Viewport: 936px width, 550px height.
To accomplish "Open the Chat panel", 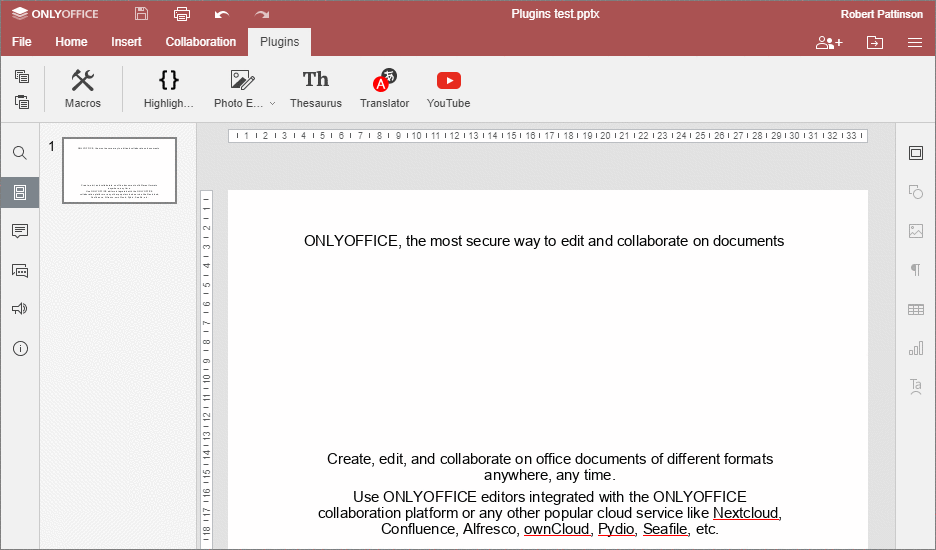I will point(20,271).
